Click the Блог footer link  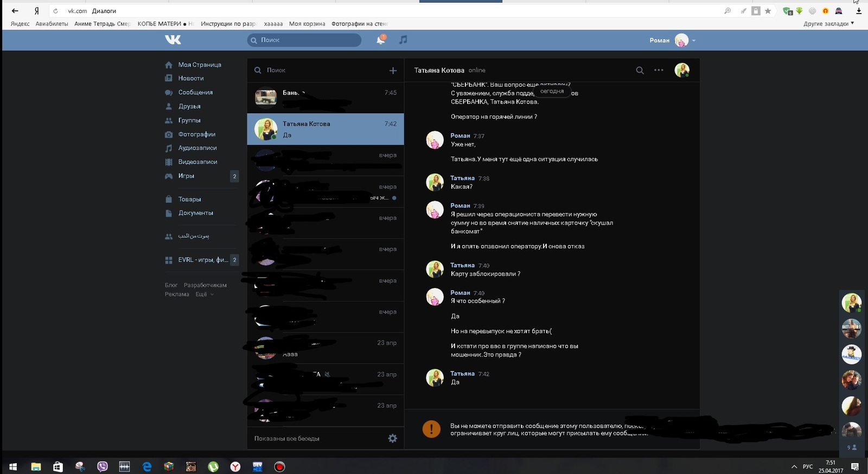[x=171, y=285]
